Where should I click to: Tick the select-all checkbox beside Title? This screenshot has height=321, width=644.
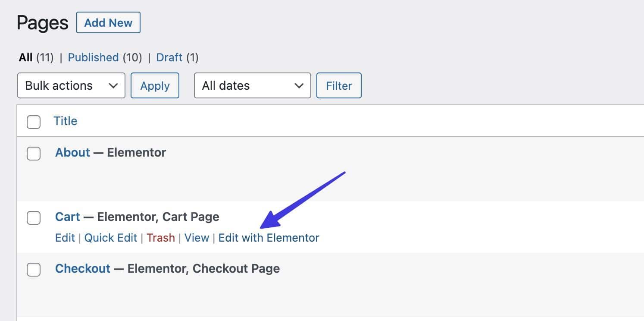(x=34, y=122)
